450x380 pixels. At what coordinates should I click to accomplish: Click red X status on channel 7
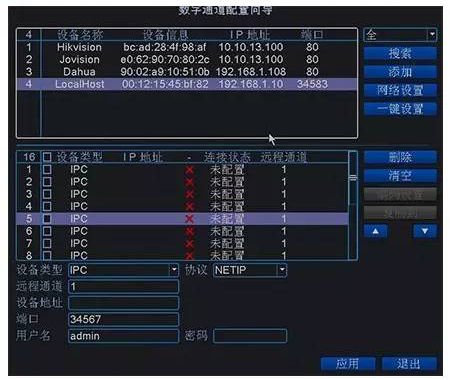(x=189, y=244)
